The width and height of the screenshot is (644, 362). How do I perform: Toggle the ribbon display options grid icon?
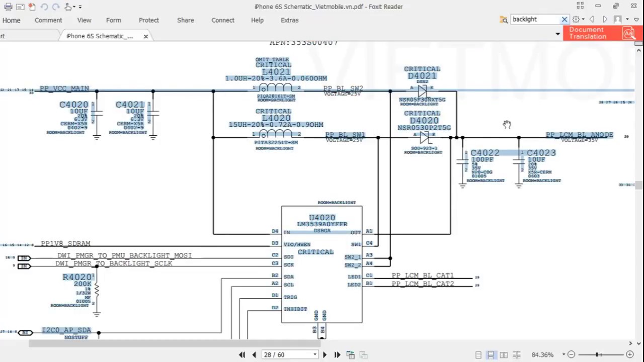click(x=580, y=6)
